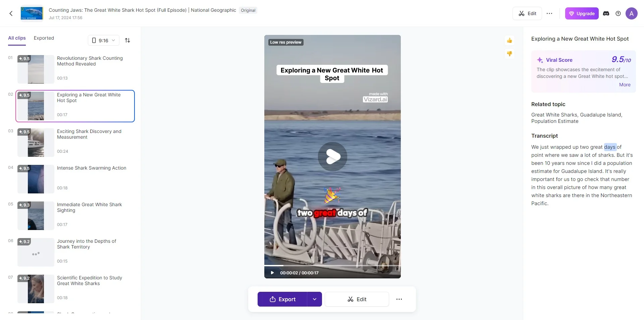
Task: Open the top bar three-dot menu
Action: 549,13
